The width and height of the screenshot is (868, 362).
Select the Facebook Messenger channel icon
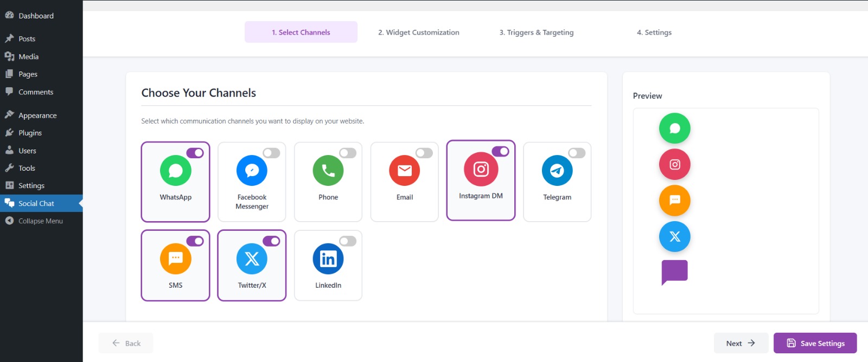coord(252,171)
